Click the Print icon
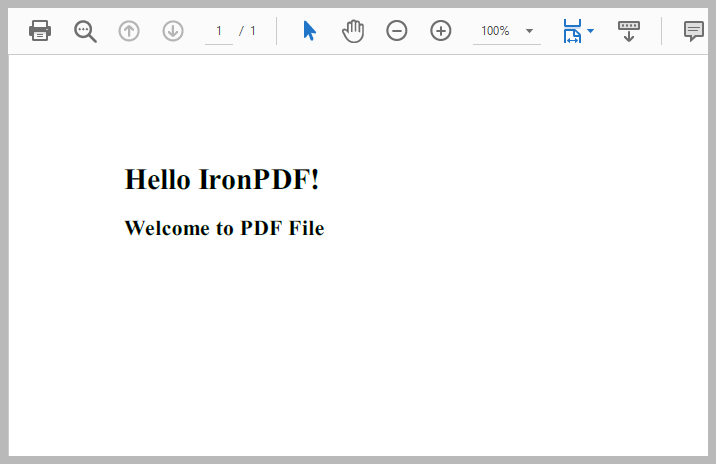Viewport: 716px width, 464px height. (40, 31)
